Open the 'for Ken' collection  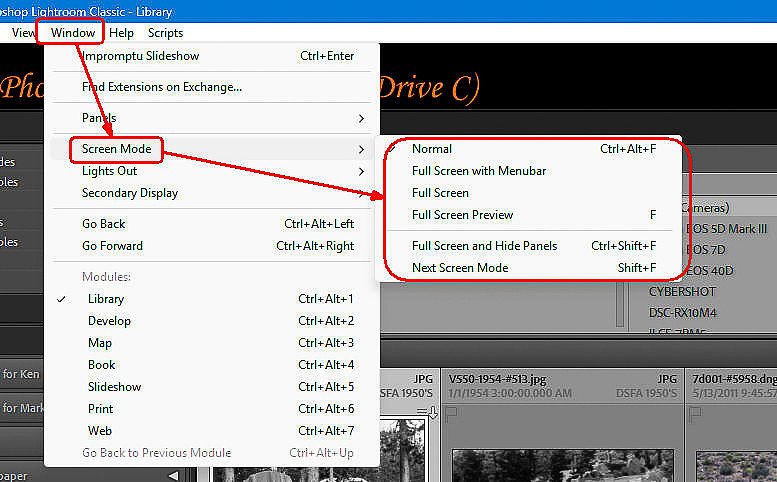click(x=21, y=374)
